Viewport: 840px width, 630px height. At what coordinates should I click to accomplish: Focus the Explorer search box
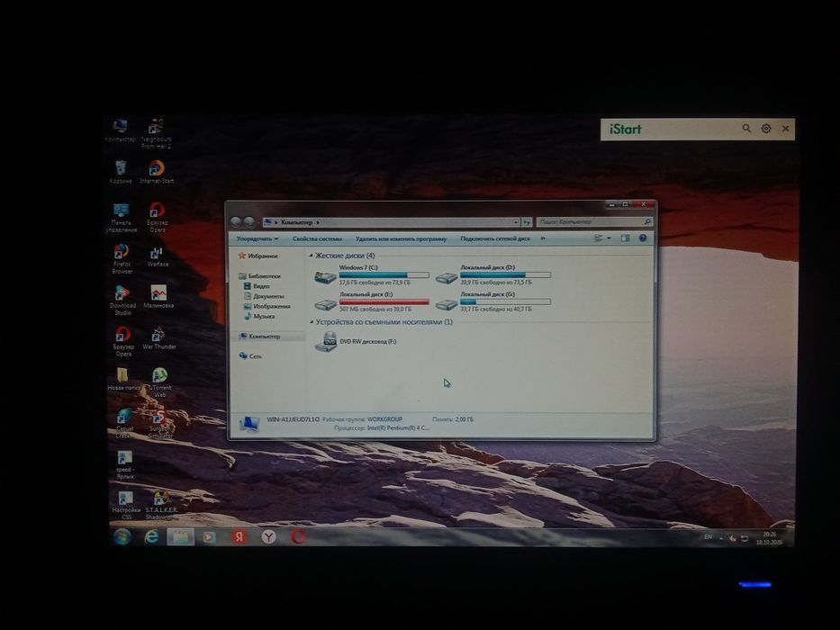pos(594,221)
